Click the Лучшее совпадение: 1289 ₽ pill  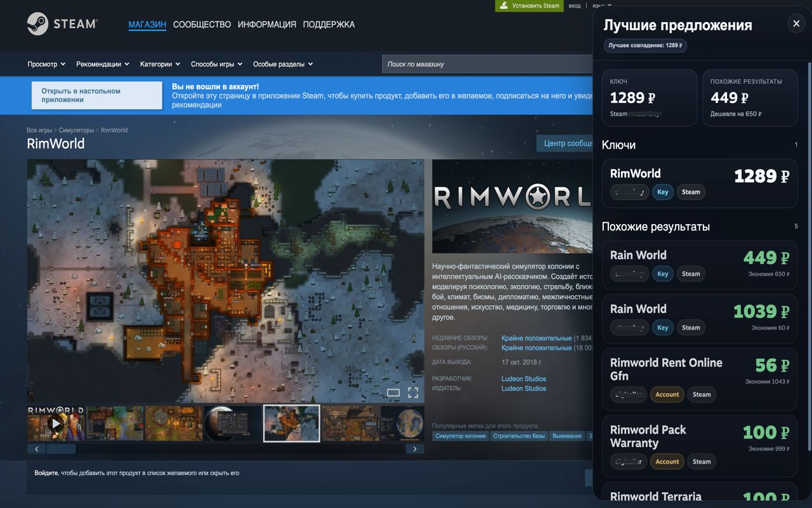pos(644,46)
